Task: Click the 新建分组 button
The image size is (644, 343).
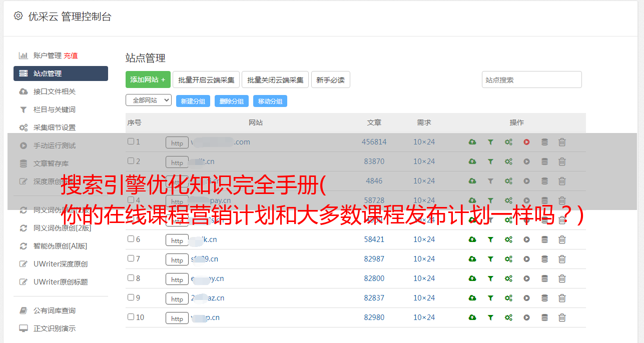Action: click(x=193, y=101)
